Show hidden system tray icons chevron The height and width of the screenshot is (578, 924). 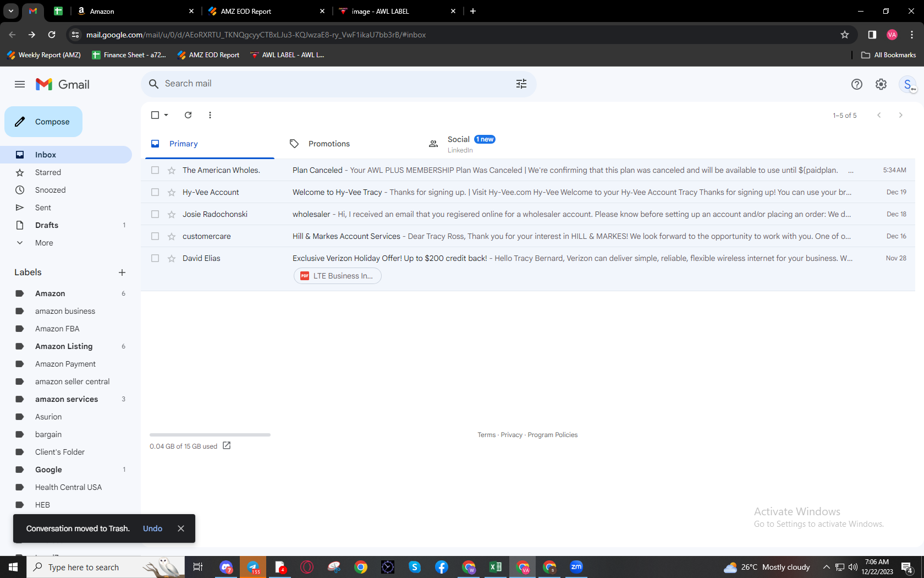pyautogui.click(x=826, y=567)
